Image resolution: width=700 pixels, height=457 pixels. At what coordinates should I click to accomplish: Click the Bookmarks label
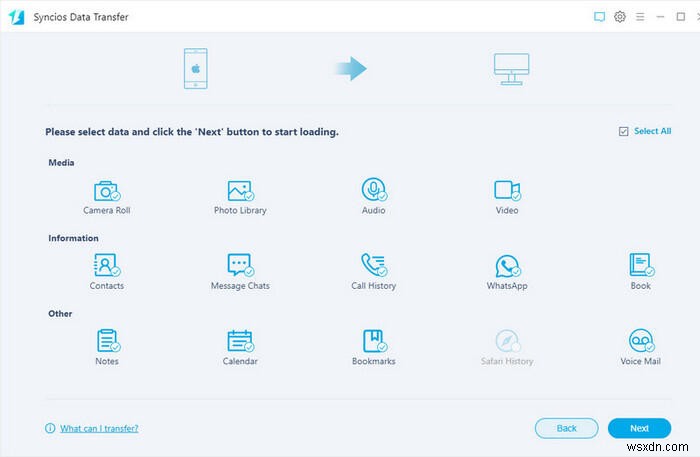click(374, 361)
